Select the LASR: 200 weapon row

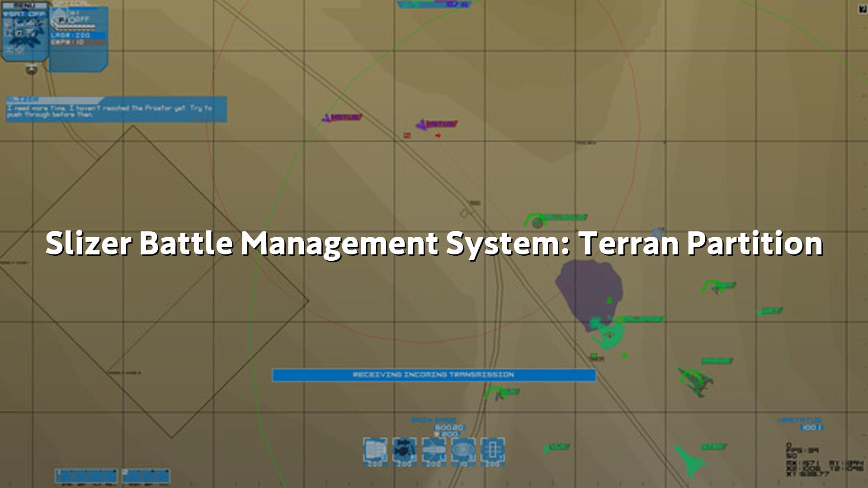tap(78, 35)
